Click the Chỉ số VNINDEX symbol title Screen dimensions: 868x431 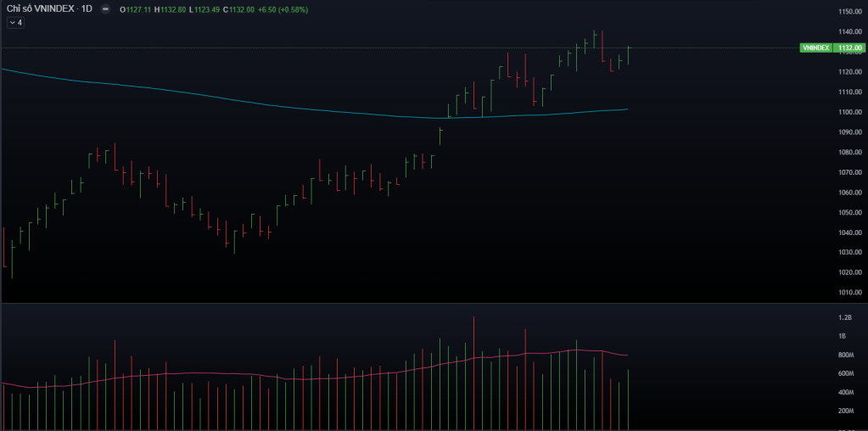coord(41,9)
